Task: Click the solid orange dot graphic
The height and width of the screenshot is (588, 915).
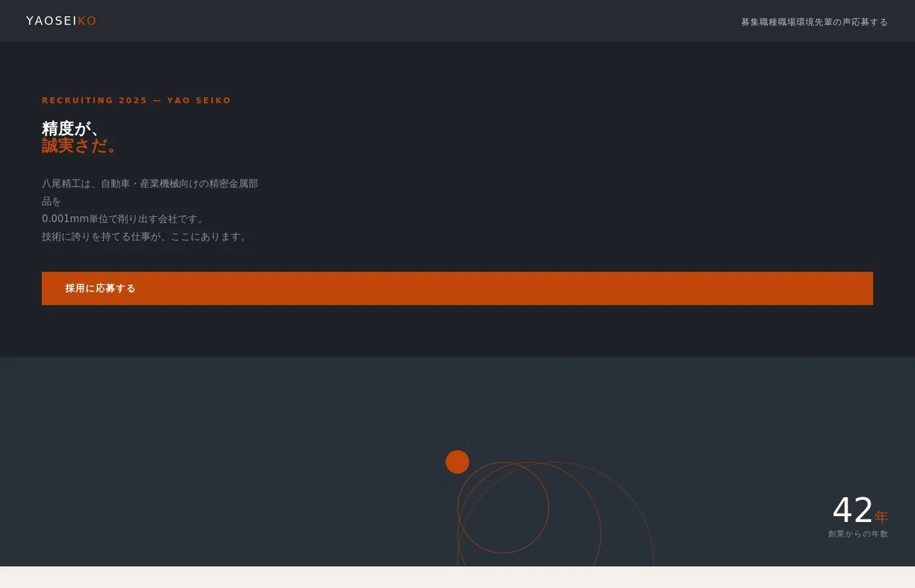Action: (457, 462)
